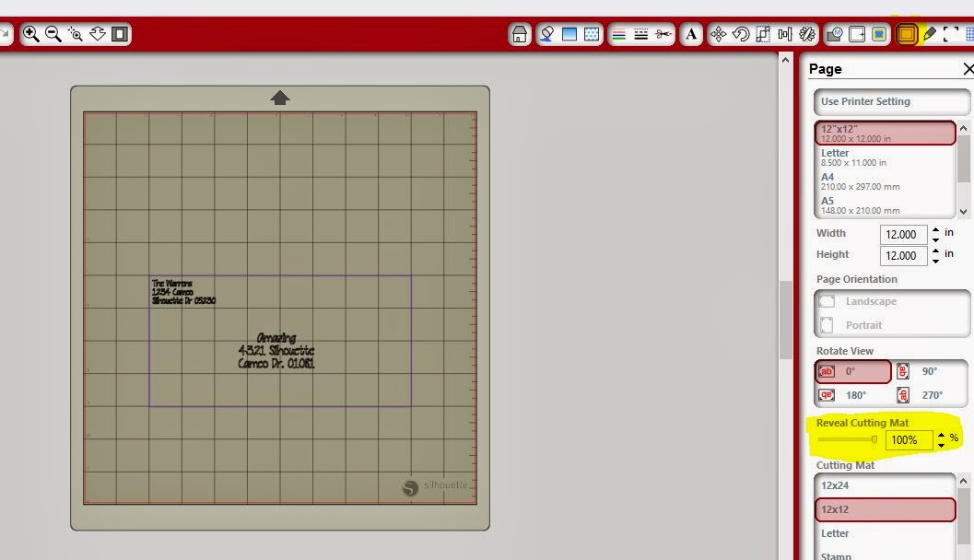
Task: Click the Width input field
Action: click(903, 234)
